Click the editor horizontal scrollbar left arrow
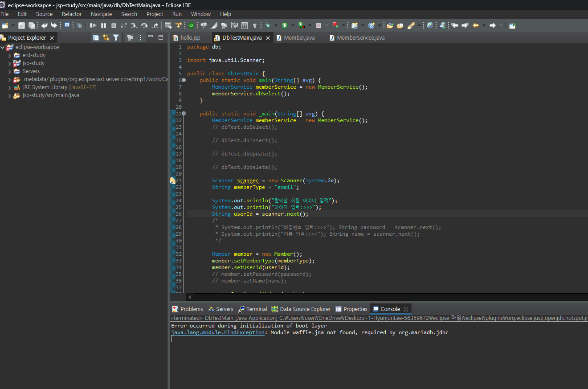 point(189,297)
